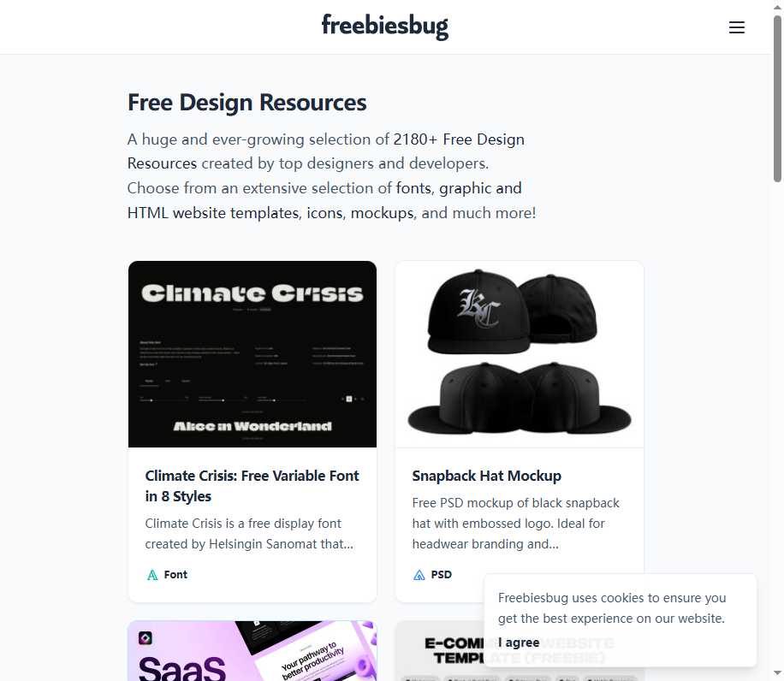Open Snapback Hat Mockup preview image
The height and width of the screenshot is (681, 784).
(520, 354)
